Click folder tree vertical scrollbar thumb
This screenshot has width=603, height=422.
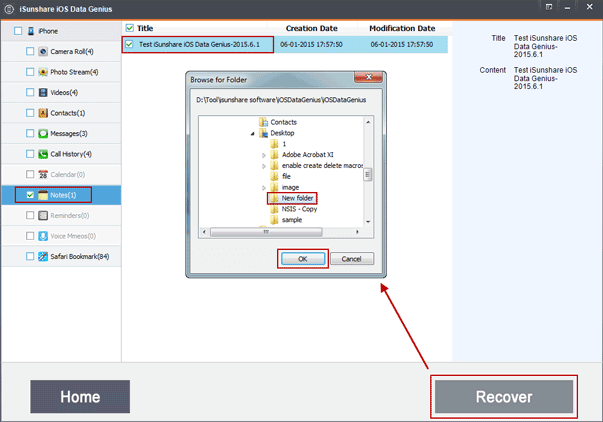click(368, 174)
